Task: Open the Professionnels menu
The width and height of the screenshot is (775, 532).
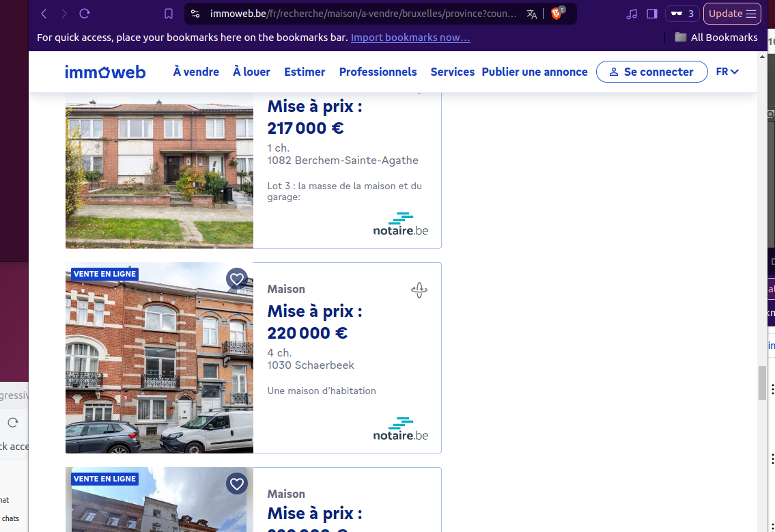Action: pos(378,72)
